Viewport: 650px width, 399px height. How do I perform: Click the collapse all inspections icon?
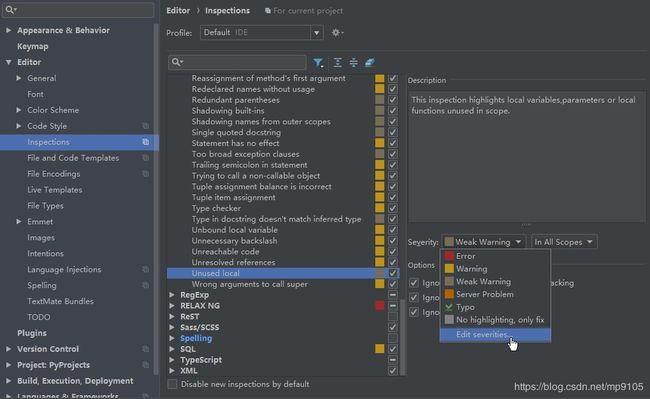[354, 63]
